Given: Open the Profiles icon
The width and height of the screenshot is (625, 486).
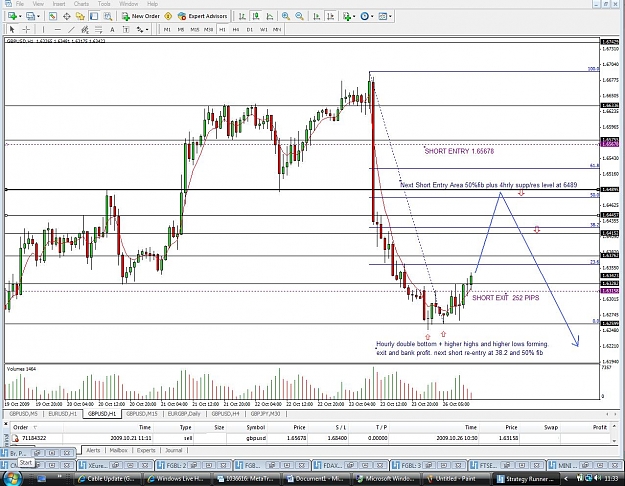Looking at the screenshot, I should pos(30,16).
